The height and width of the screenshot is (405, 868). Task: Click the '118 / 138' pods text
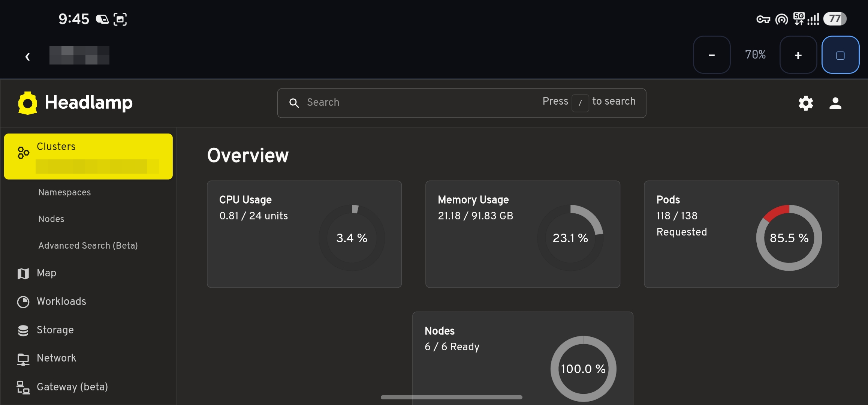677,216
